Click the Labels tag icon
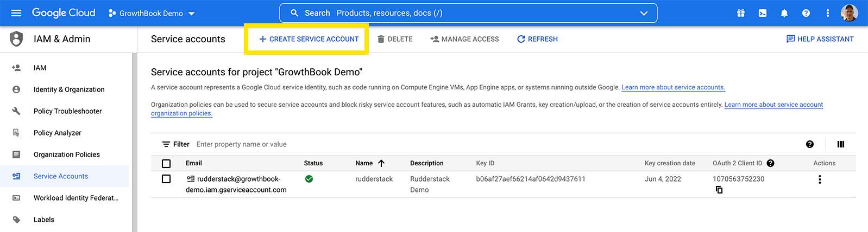This screenshot has width=868, height=232. pyautogui.click(x=16, y=220)
